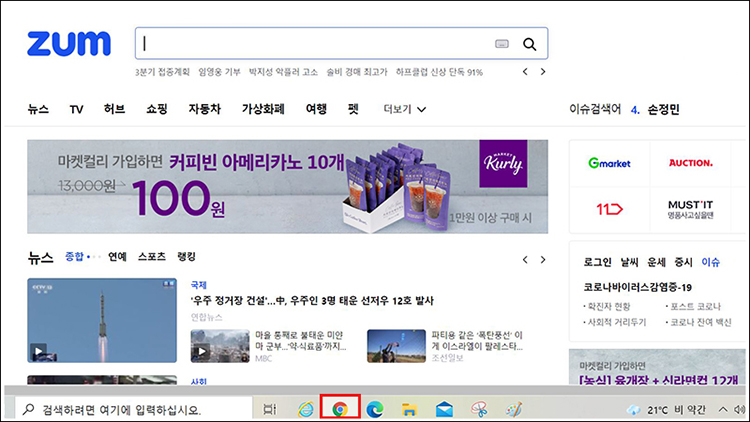Open the 뉴스 menu item
The width and height of the screenshot is (750, 422).
coord(38,109)
